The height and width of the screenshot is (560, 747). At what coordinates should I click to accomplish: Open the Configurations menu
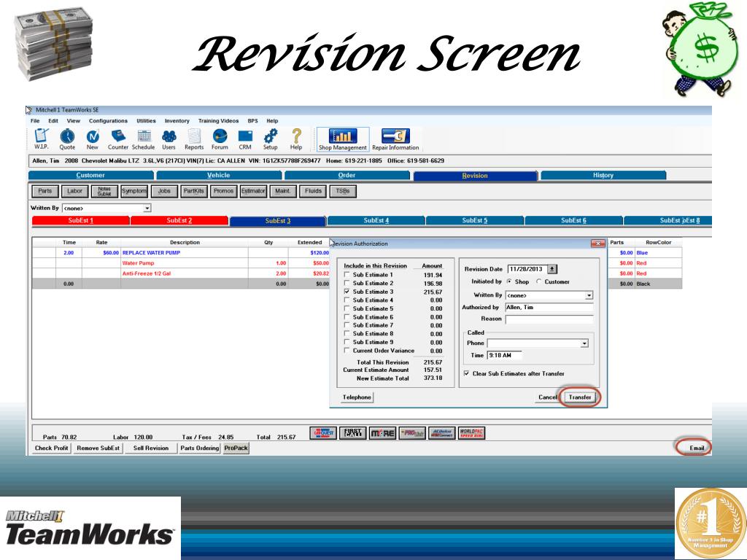click(x=108, y=121)
